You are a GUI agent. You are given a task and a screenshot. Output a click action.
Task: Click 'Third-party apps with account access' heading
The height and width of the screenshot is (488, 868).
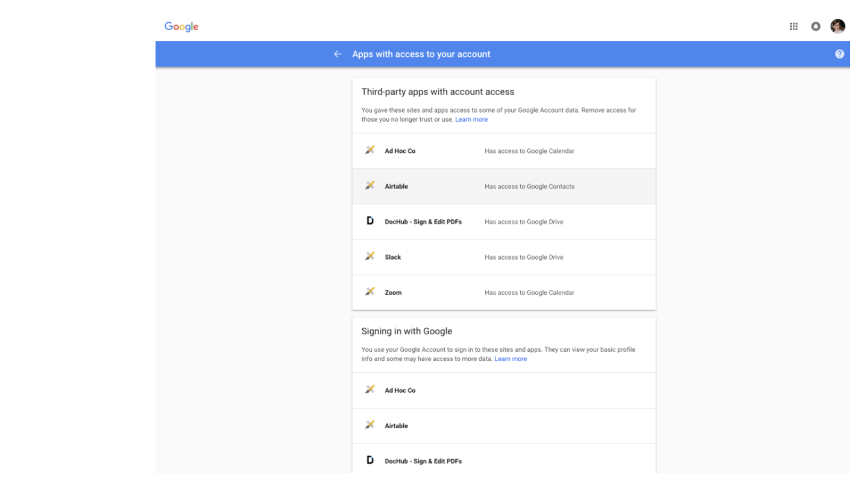point(438,92)
